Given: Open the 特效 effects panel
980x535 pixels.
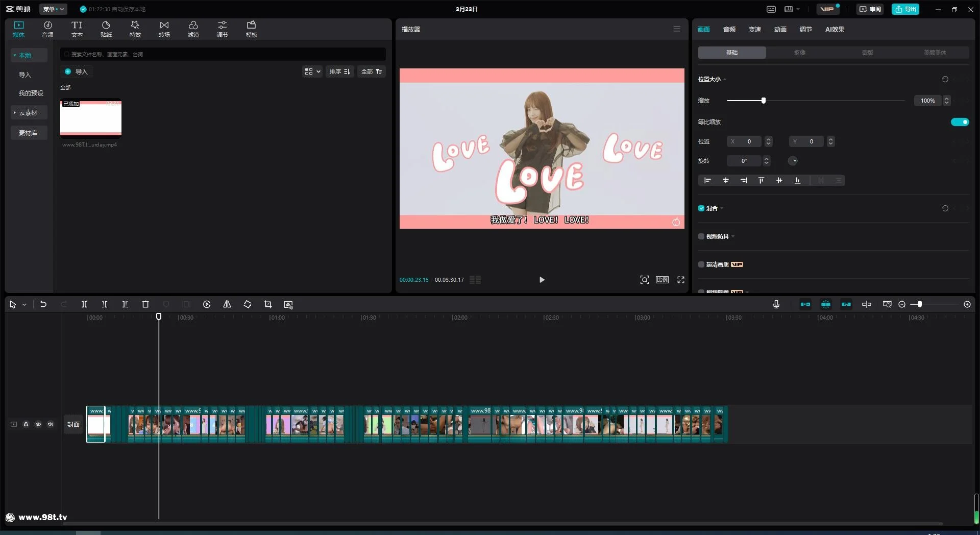Looking at the screenshot, I should [135, 29].
